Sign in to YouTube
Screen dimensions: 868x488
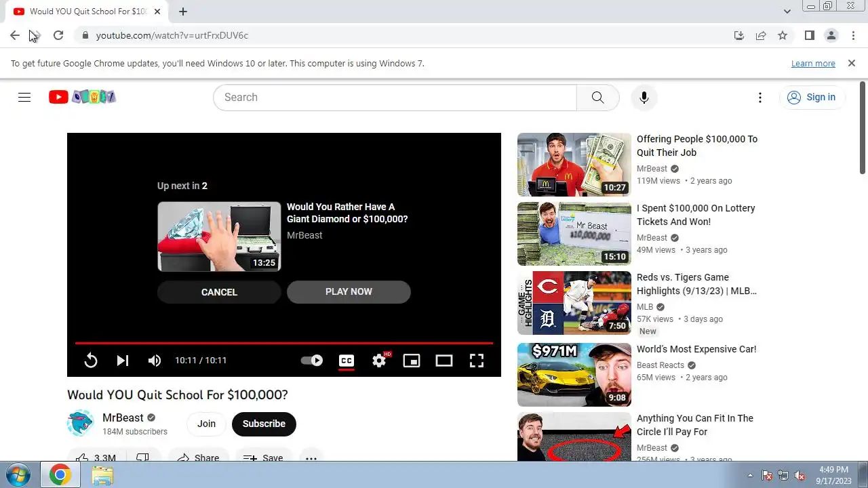pos(812,97)
